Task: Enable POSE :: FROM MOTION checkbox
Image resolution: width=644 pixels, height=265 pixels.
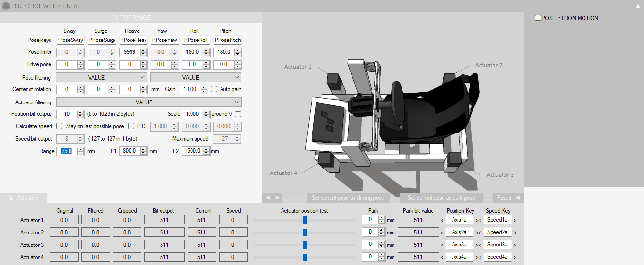Action: click(x=538, y=18)
